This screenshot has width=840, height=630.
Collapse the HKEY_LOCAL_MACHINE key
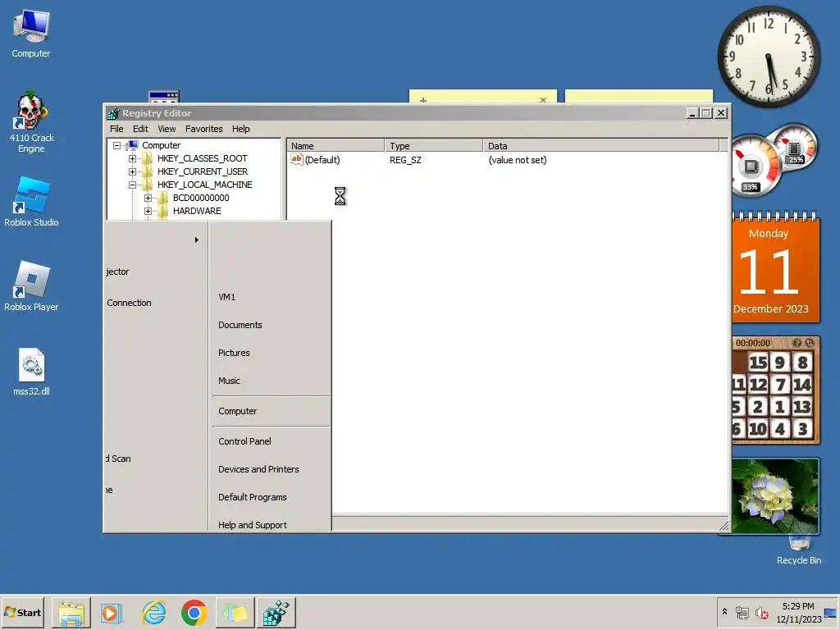pyautogui.click(x=132, y=185)
